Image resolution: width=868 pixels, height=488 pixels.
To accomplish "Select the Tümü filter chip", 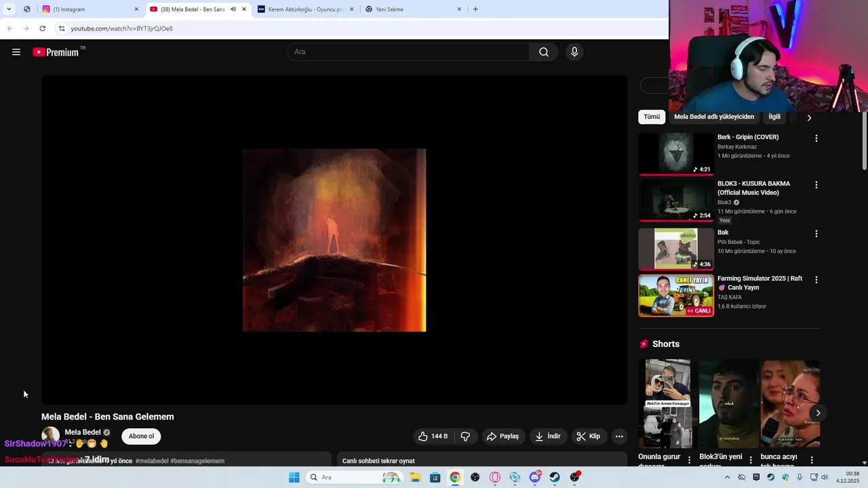I will coord(652,117).
